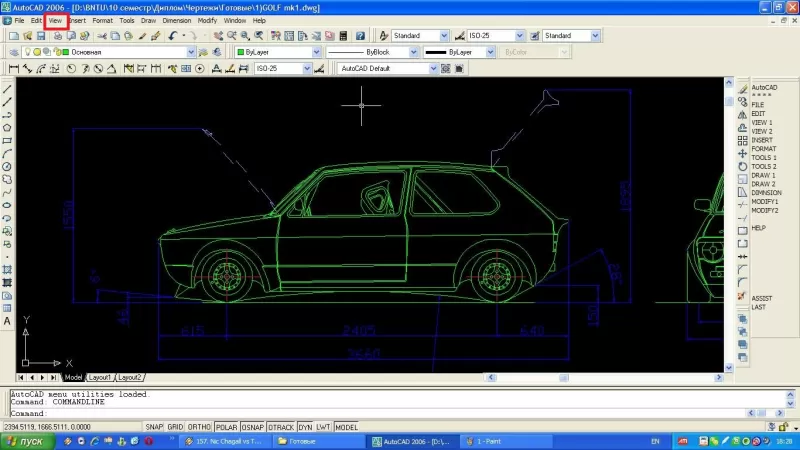Open the View menu
Screen dimensions: 800x450
click(x=55, y=20)
